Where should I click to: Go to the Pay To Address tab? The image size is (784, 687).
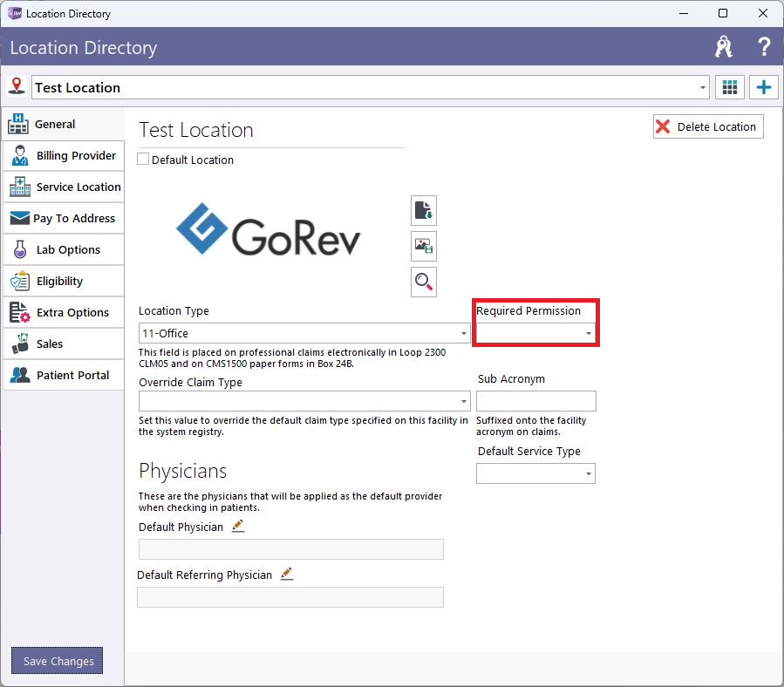[64, 218]
